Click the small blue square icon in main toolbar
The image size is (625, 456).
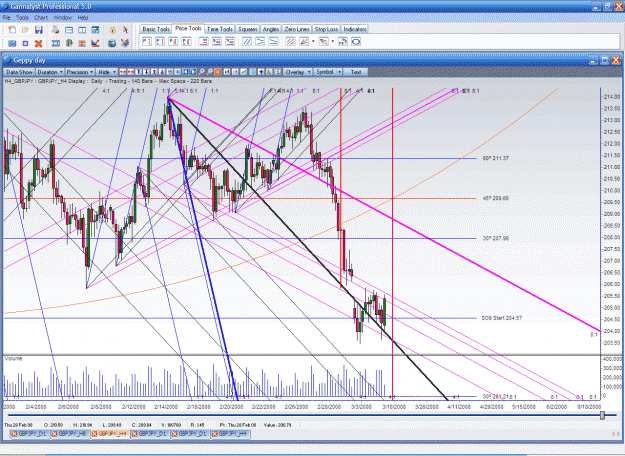(25, 43)
